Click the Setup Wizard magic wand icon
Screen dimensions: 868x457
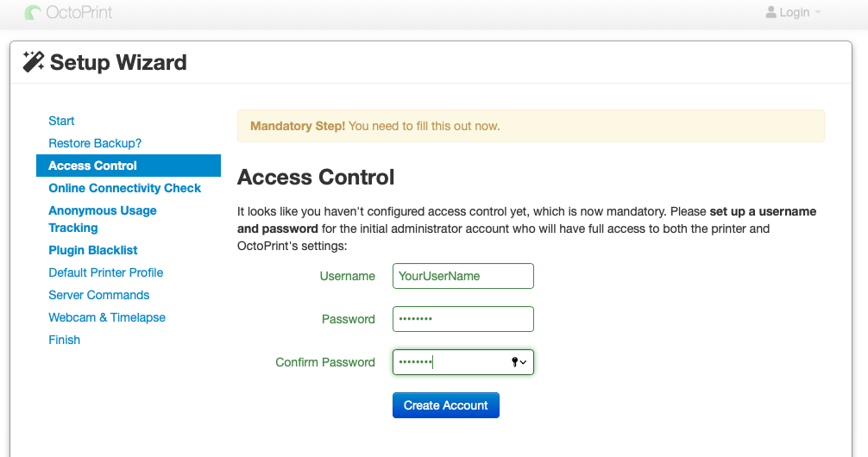(x=34, y=62)
